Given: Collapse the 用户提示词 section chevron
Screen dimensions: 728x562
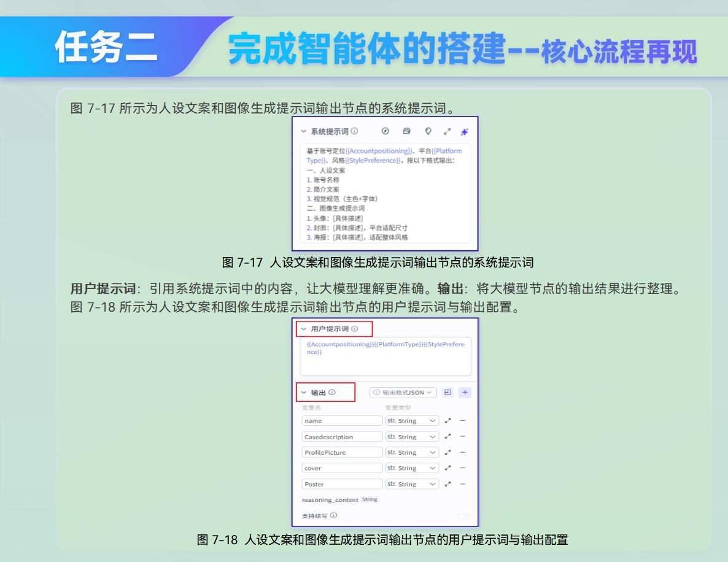Looking at the screenshot, I should tap(304, 329).
